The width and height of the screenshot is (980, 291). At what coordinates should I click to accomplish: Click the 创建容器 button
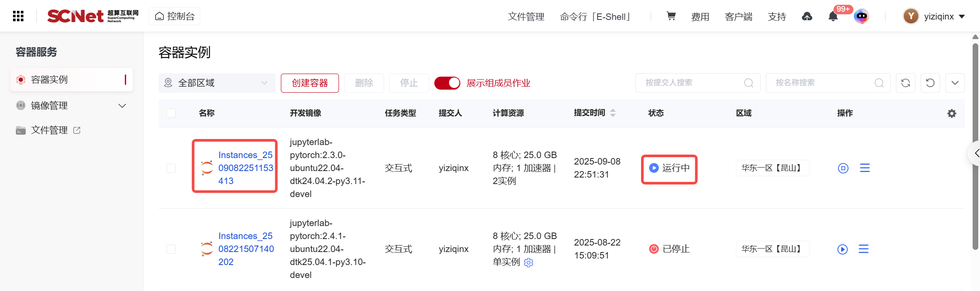point(309,83)
